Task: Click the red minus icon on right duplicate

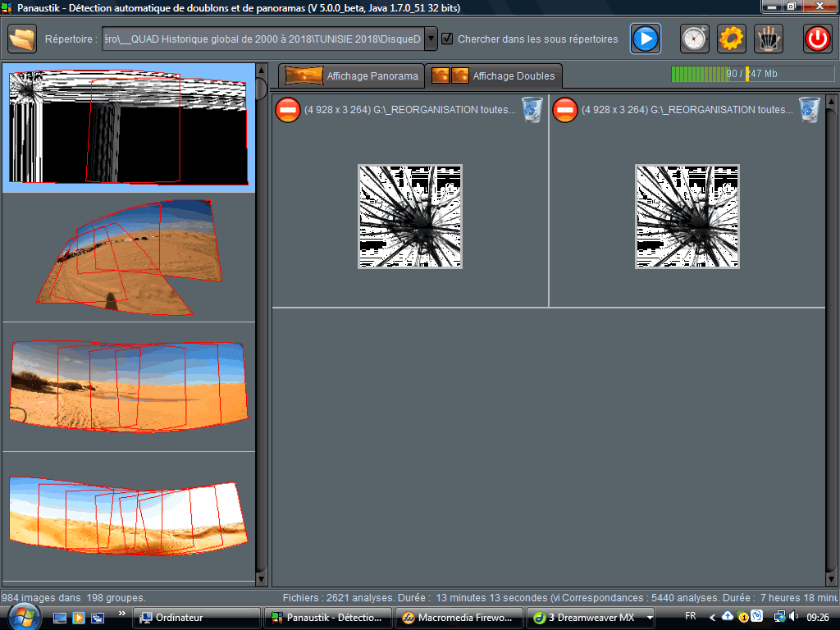Action: (565, 110)
